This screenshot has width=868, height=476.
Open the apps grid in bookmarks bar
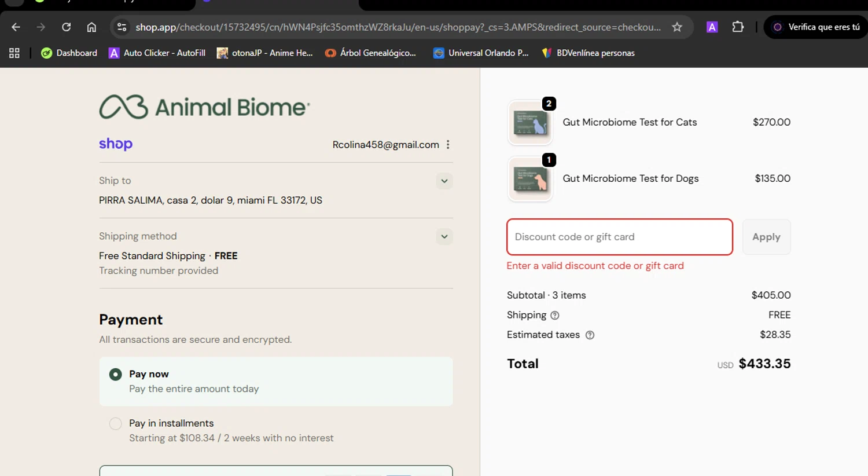click(14, 53)
